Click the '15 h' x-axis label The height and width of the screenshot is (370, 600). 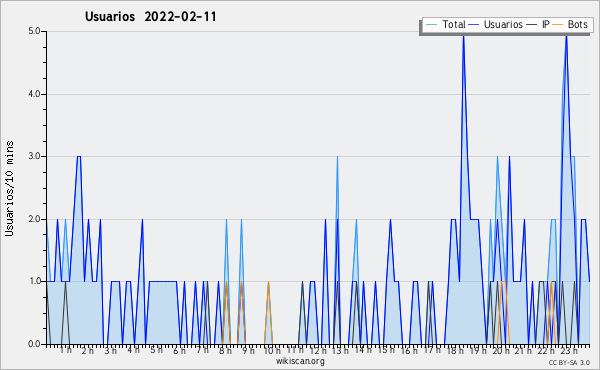(x=386, y=350)
